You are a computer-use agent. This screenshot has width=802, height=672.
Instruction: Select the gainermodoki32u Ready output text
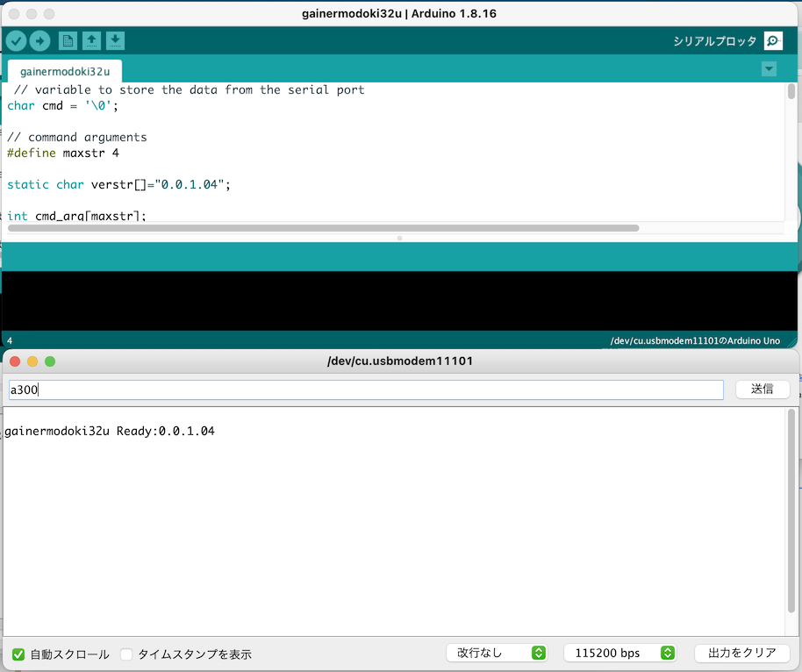click(112, 431)
